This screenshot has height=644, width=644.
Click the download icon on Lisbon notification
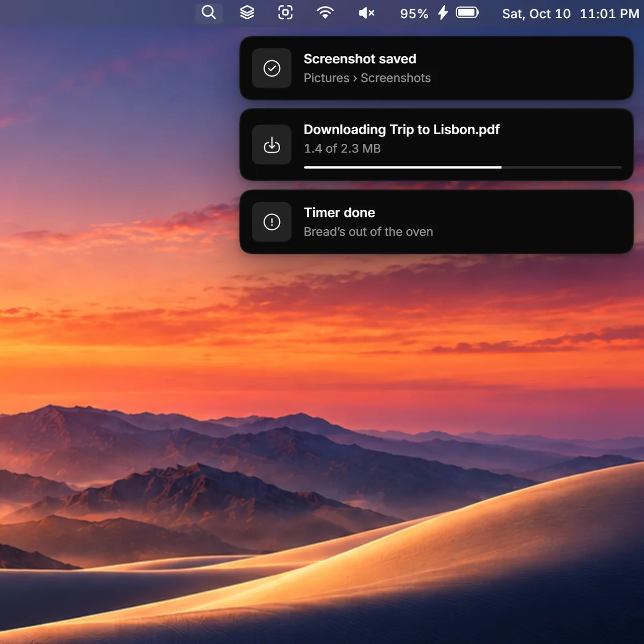[x=272, y=145]
